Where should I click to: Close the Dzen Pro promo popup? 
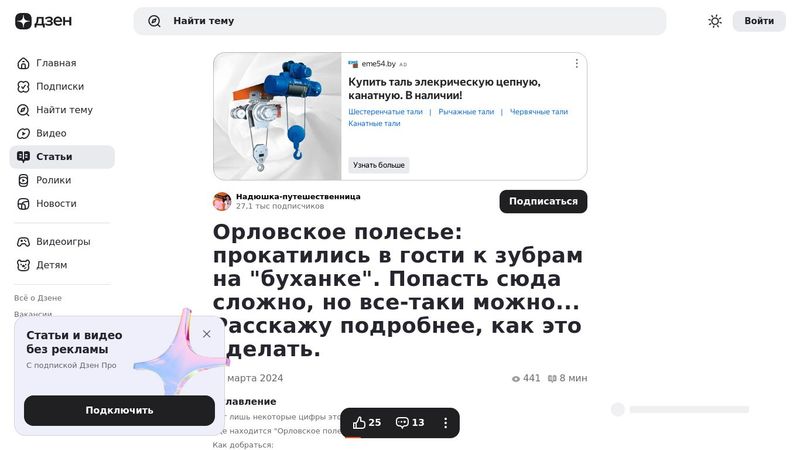(207, 334)
